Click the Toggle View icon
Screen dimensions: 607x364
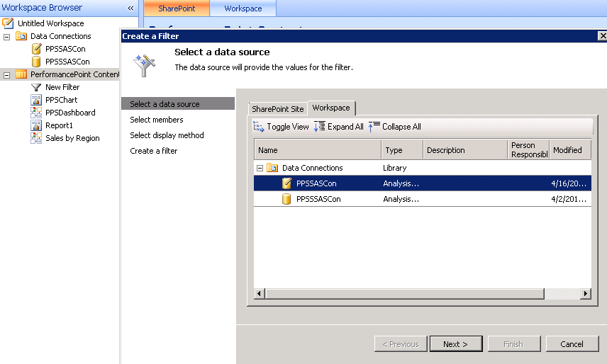click(x=258, y=126)
